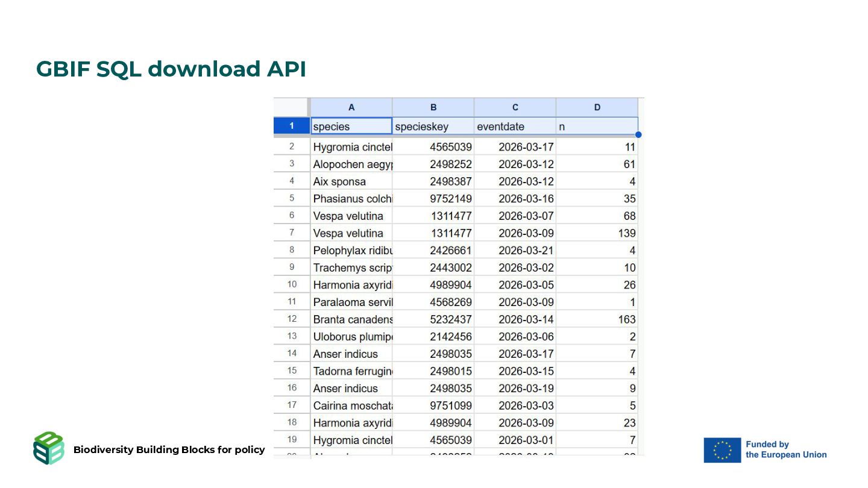Click the specieskey value 4568269
Viewport: 868px width, 488px height.
433,302
